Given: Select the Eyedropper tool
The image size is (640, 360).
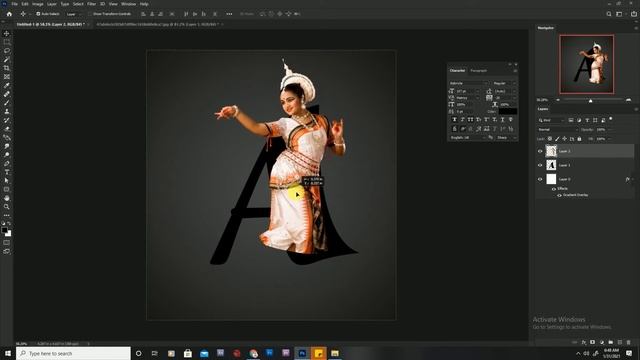Looking at the screenshot, I should coord(7,85).
